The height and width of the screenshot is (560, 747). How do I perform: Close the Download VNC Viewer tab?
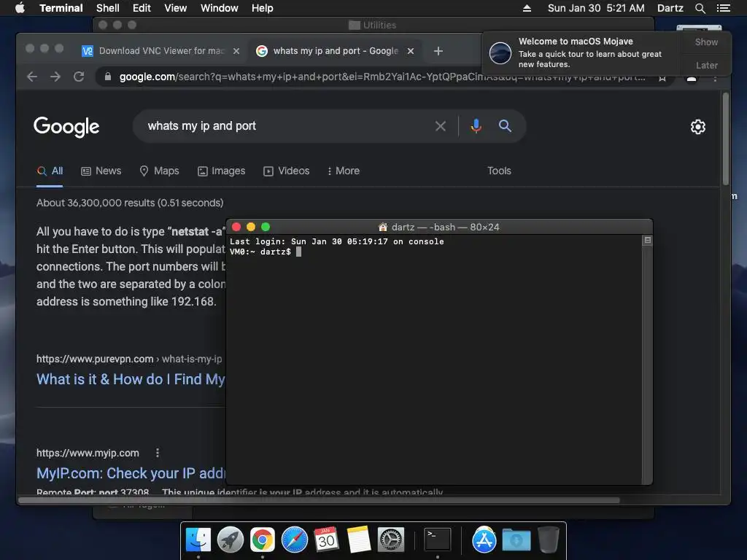click(x=236, y=51)
